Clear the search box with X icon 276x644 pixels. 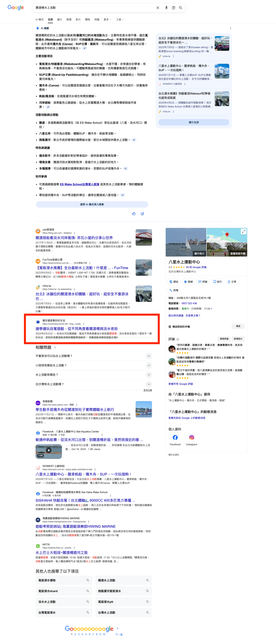[158, 8]
